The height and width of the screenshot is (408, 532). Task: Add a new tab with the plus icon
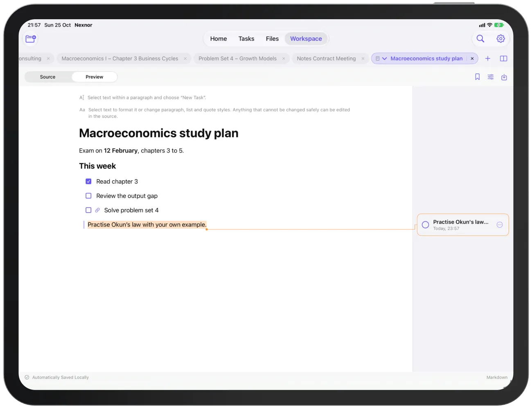point(488,58)
